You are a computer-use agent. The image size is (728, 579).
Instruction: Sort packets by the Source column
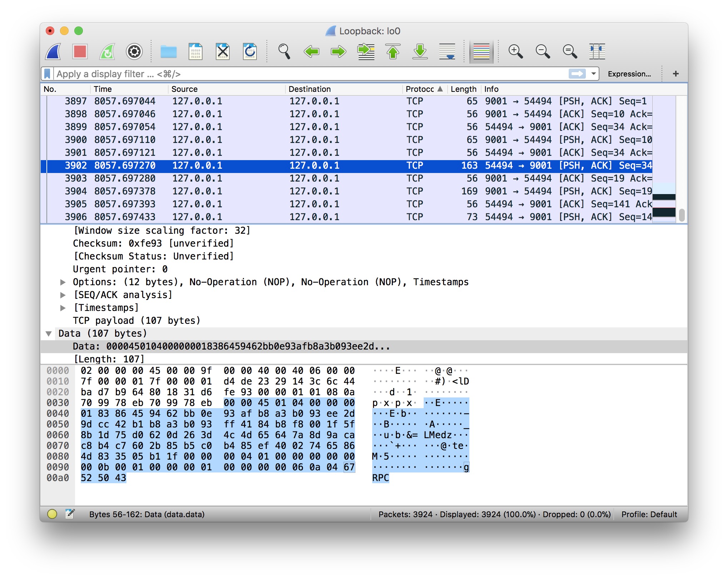click(x=184, y=89)
